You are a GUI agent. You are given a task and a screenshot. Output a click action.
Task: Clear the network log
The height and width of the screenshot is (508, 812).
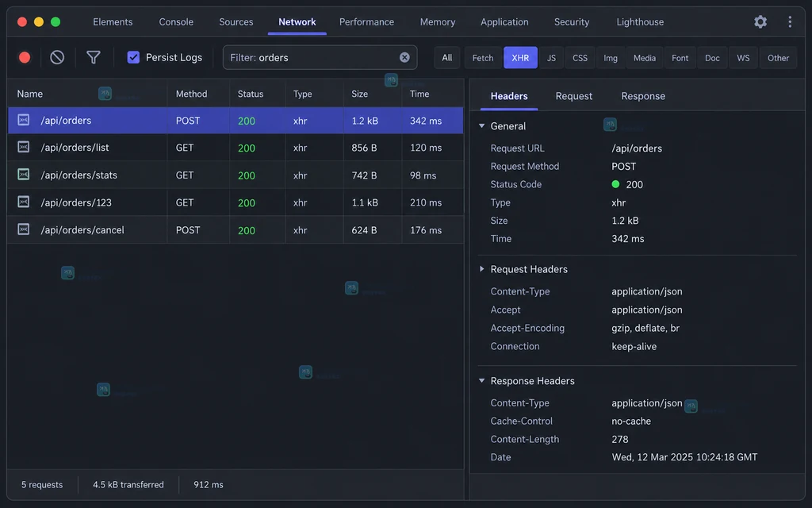click(57, 57)
